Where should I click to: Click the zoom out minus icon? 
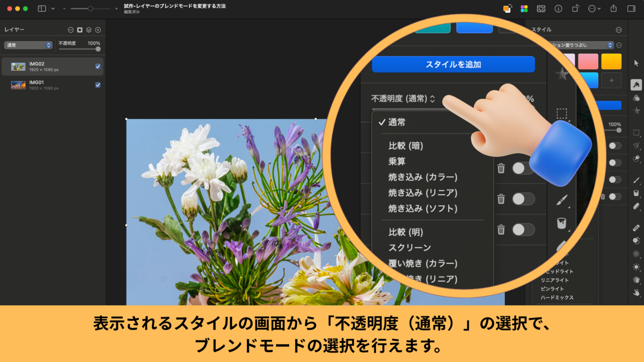pos(64,9)
